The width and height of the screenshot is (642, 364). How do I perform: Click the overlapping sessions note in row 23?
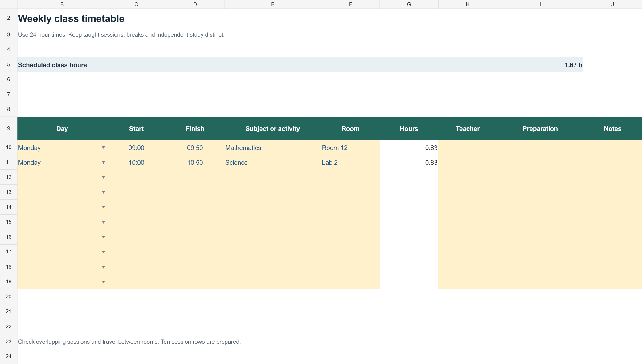pyautogui.click(x=129, y=342)
